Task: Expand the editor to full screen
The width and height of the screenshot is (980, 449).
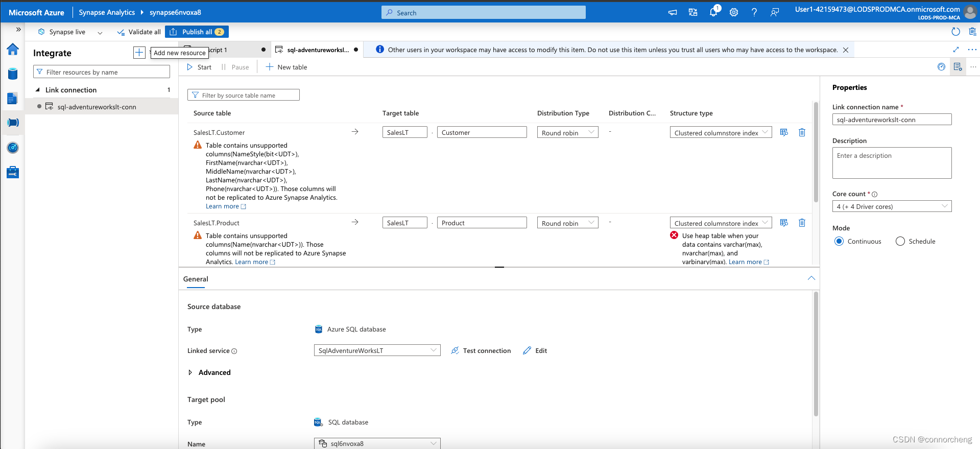Action: [x=956, y=50]
